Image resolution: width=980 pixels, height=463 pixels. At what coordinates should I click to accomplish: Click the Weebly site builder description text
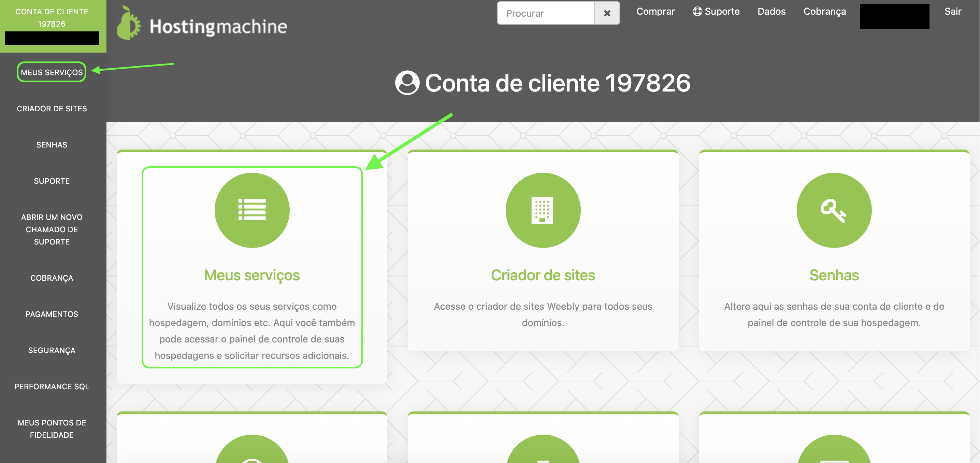[x=543, y=314]
